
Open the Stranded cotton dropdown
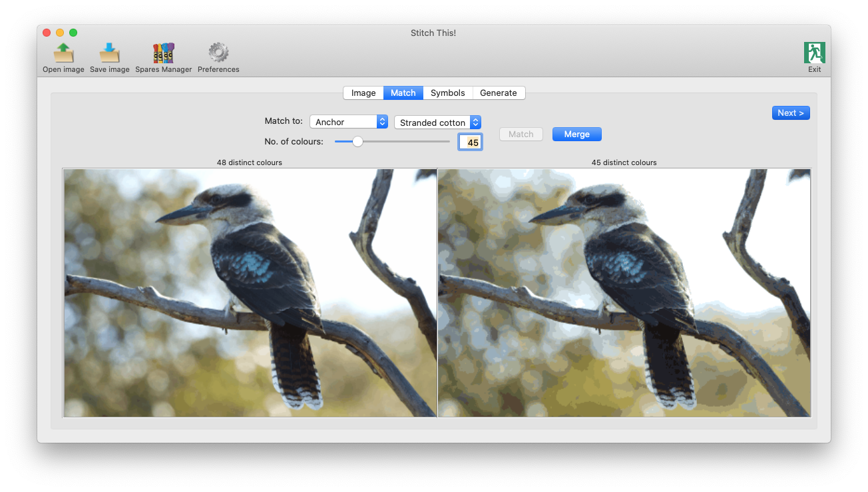click(437, 123)
